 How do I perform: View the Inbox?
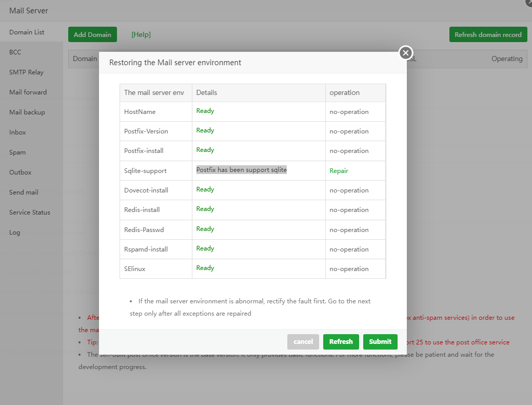tap(17, 132)
